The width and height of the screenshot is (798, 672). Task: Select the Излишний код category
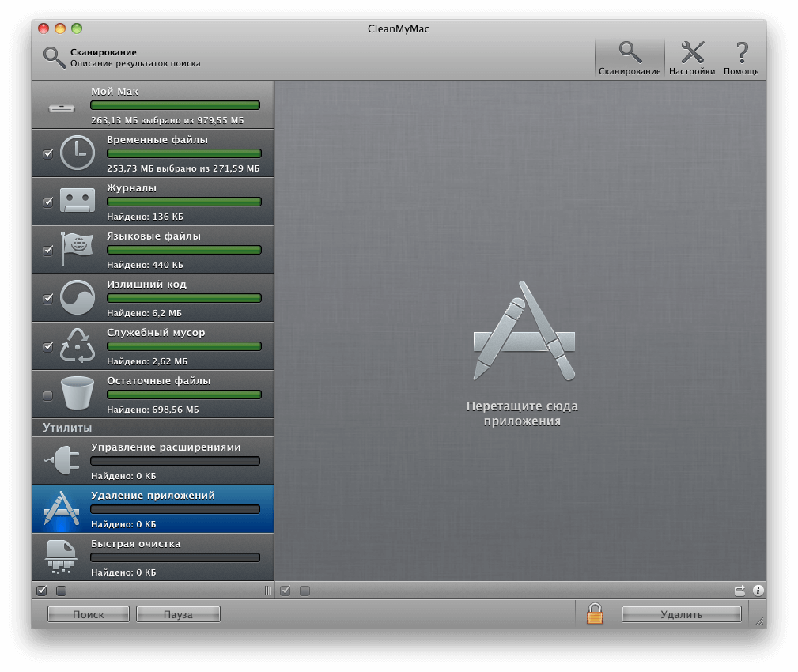[153, 297]
